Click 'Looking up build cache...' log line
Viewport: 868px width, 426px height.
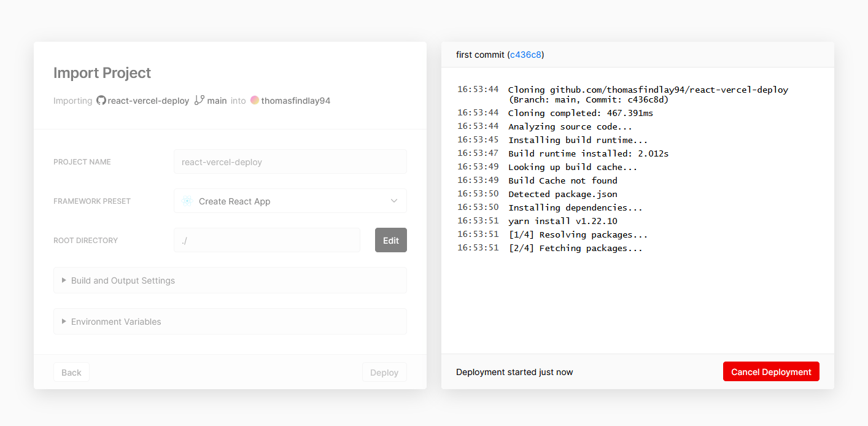coord(573,167)
